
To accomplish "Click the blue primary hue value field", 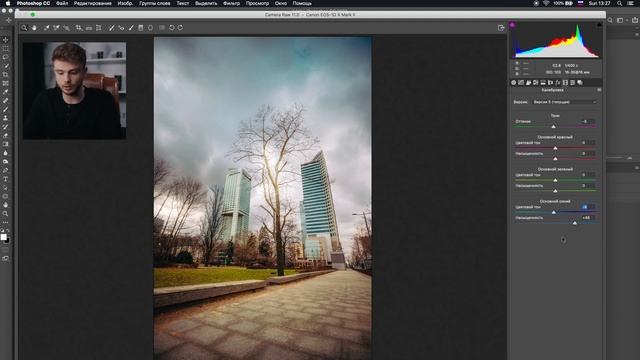I will [588, 207].
